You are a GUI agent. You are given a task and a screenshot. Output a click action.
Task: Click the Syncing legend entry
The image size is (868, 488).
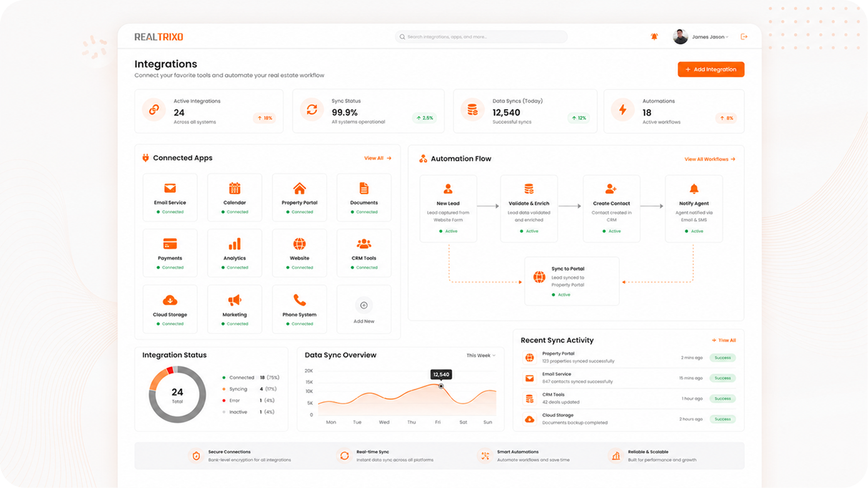[x=250, y=389]
